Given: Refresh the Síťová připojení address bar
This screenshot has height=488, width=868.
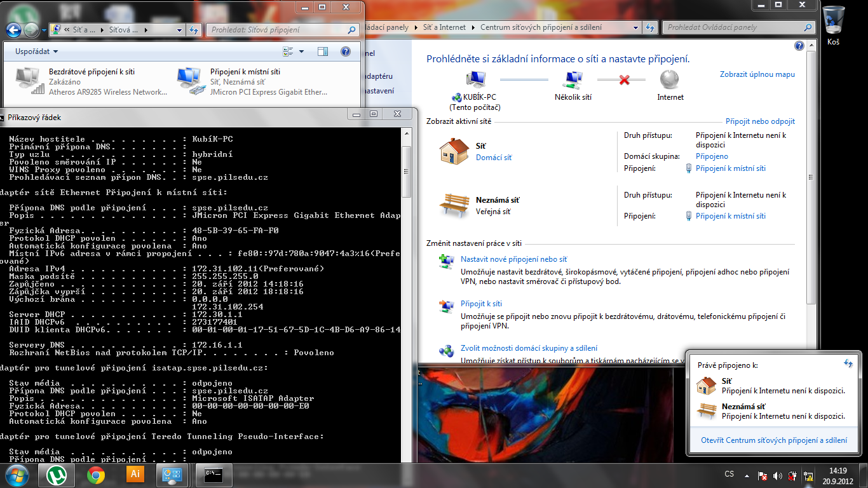Looking at the screenshot, I should (x=194, y=30).
